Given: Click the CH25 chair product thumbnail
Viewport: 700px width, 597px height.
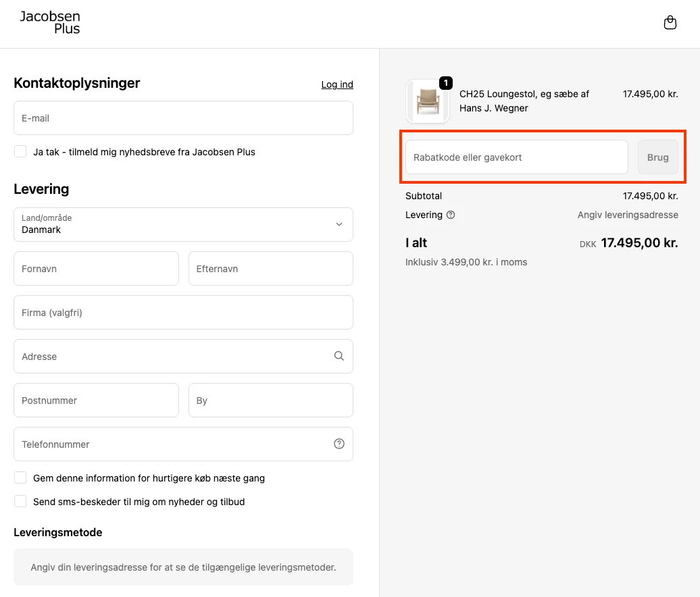Looking at the screenshot, I should [427, 102].
